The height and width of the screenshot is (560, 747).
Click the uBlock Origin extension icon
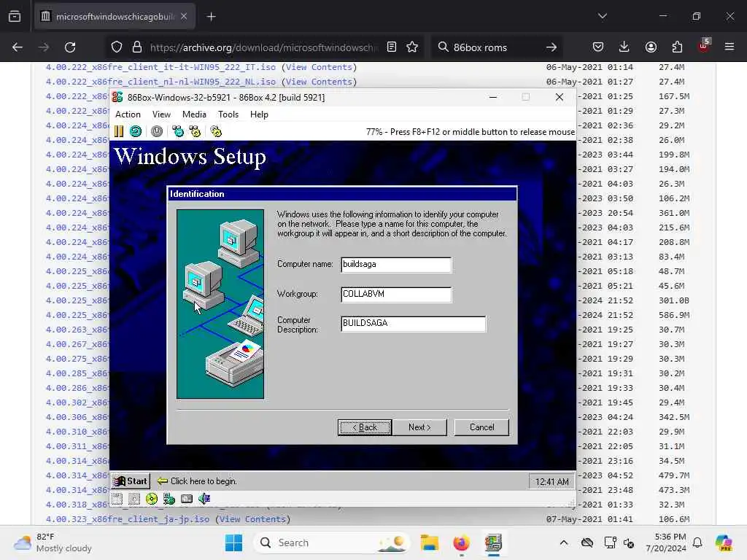(703, 47)
